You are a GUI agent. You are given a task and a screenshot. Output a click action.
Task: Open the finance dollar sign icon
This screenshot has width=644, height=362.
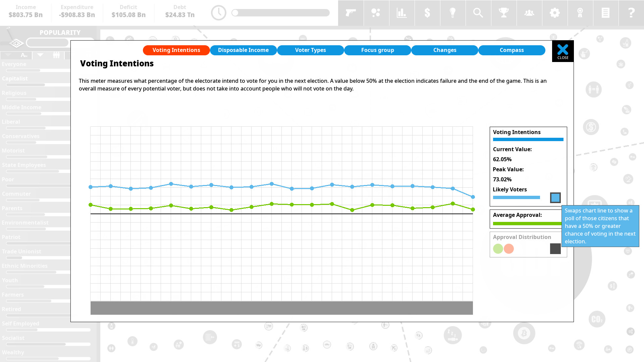click(427, 13)
